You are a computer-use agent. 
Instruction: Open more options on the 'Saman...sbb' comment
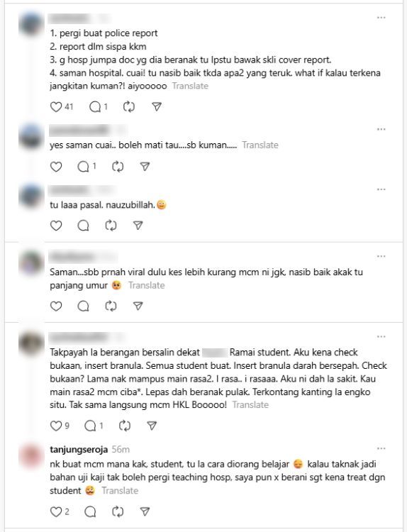(381, 256)
